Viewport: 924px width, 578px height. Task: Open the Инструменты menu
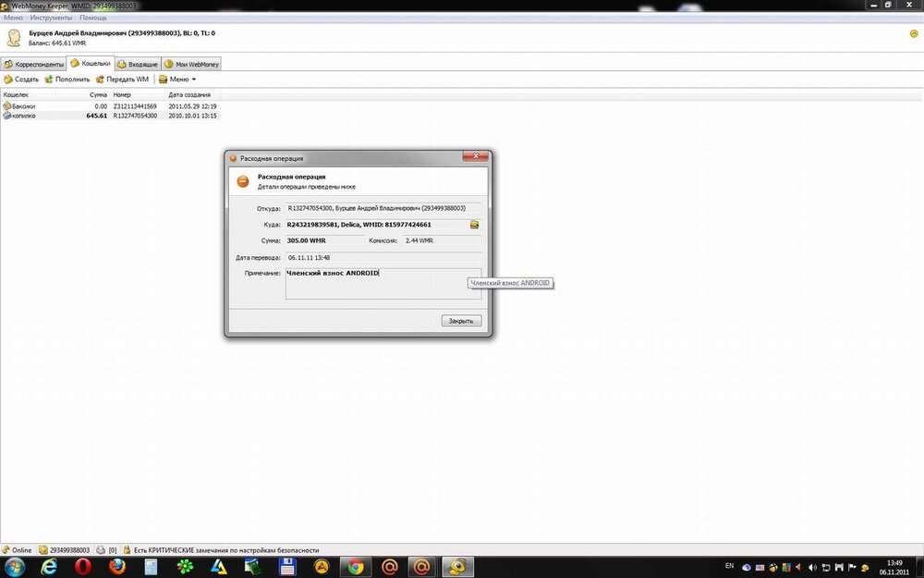point(51,18)
